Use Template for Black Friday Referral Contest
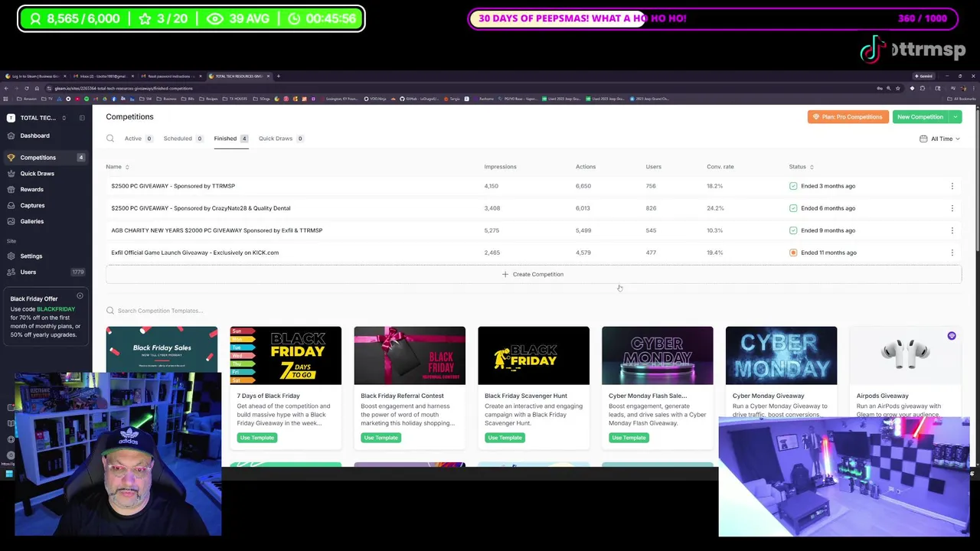The height and width of the screenshot is (551, 980). pyautogui.click(x=381, y=438)
